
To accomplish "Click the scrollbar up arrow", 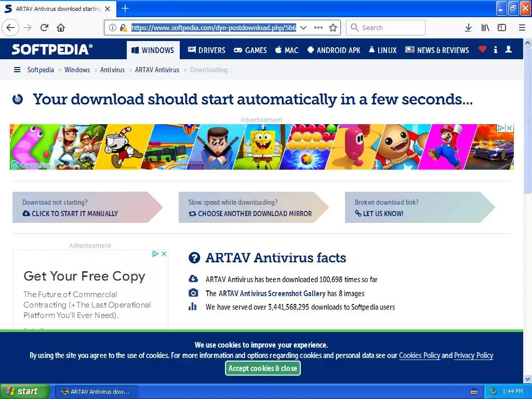I will pos(528,43).
